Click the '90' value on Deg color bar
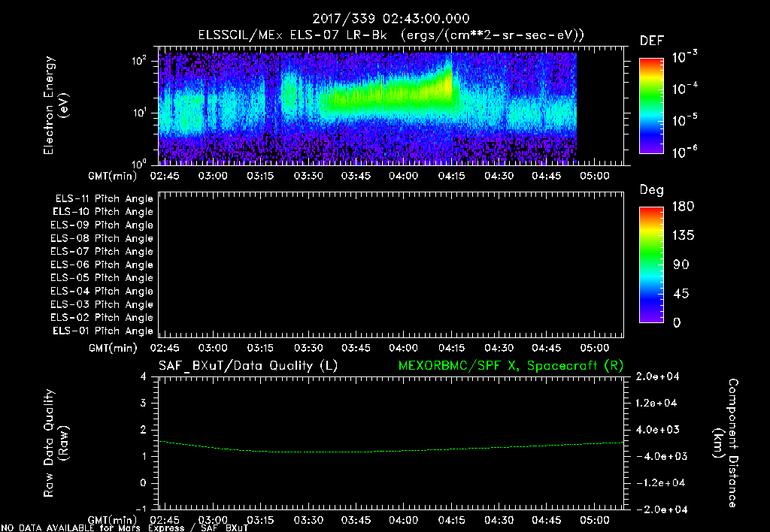770x532 pixels. pos(681,264)
